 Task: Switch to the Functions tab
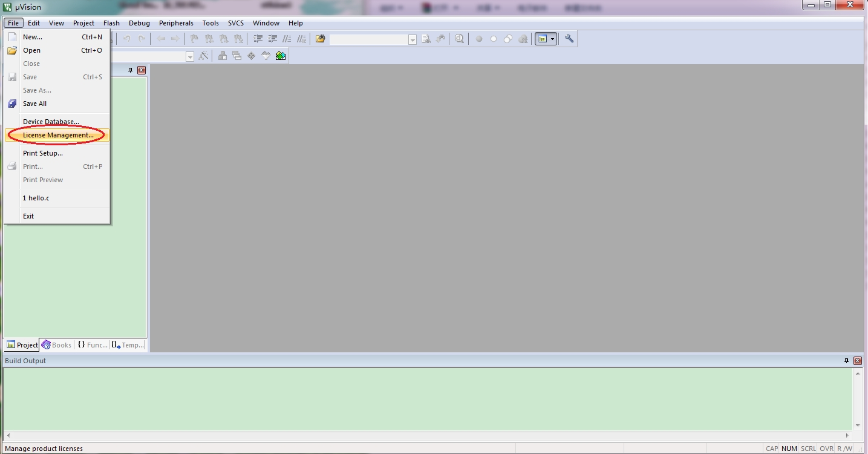point(92,345)
